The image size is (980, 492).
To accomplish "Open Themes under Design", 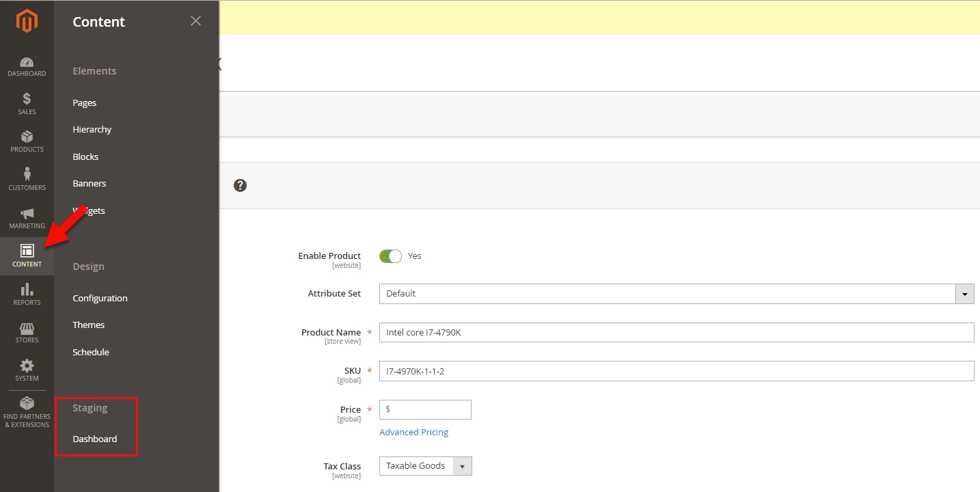I will click(89, 325).
